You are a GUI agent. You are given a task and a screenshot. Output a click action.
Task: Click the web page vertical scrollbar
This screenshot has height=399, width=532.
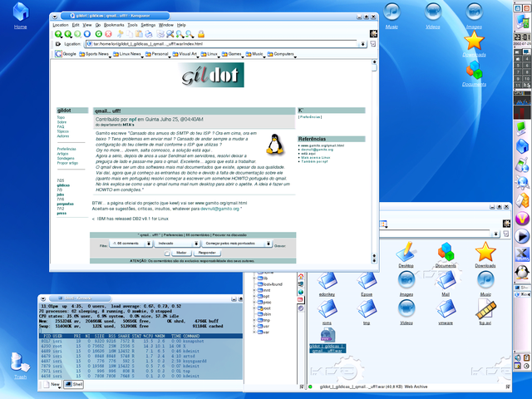(374, 161)
